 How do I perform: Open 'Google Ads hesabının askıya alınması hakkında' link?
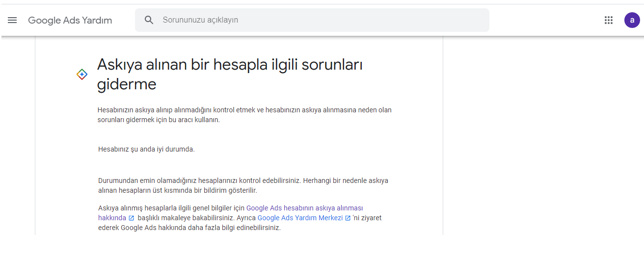304,208
